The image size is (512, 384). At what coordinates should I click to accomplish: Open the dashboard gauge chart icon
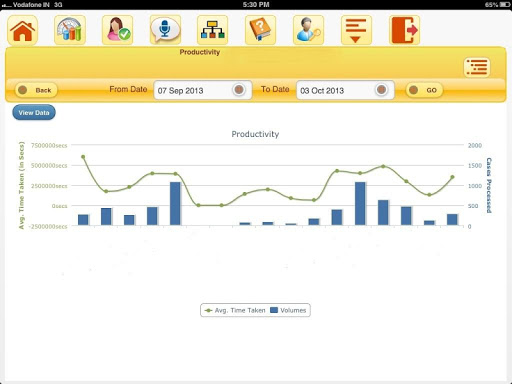click(x=70, y=30)
